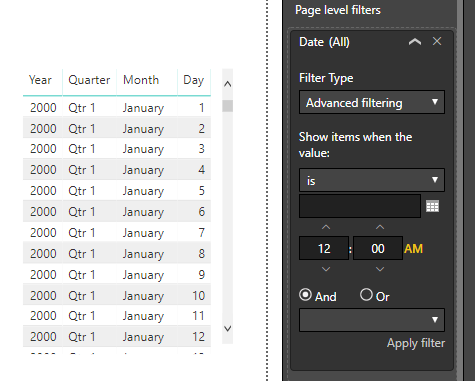The width and height of the screenshot is (475, 381).
Task: Select the Day cell with value 12
Action: [x=198, y=337]
